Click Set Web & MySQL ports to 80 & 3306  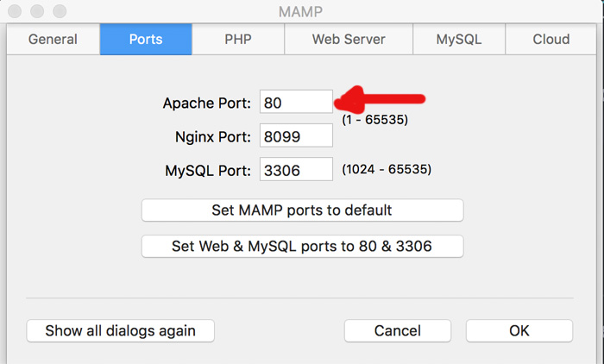302,246
